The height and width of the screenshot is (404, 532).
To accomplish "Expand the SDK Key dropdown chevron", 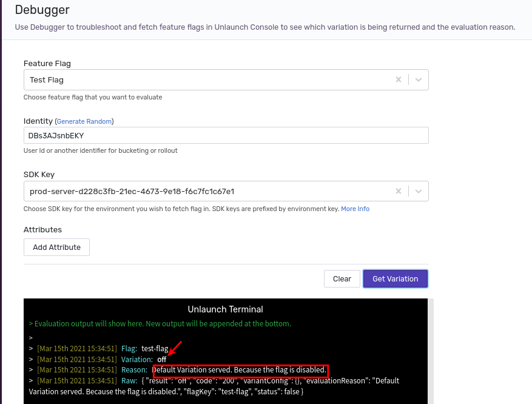I will [419, 191].
